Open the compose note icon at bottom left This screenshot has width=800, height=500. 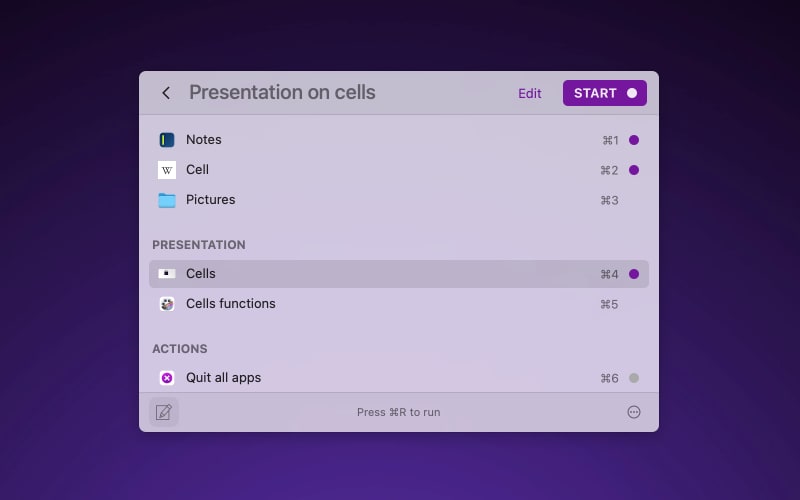[x=164, y=412]
